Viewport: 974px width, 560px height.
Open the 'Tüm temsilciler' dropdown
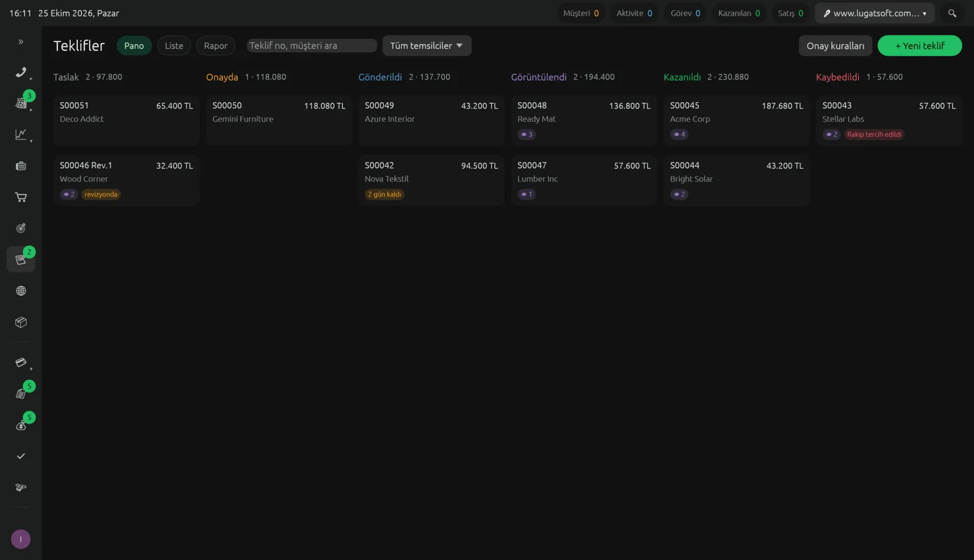point(427,46)
